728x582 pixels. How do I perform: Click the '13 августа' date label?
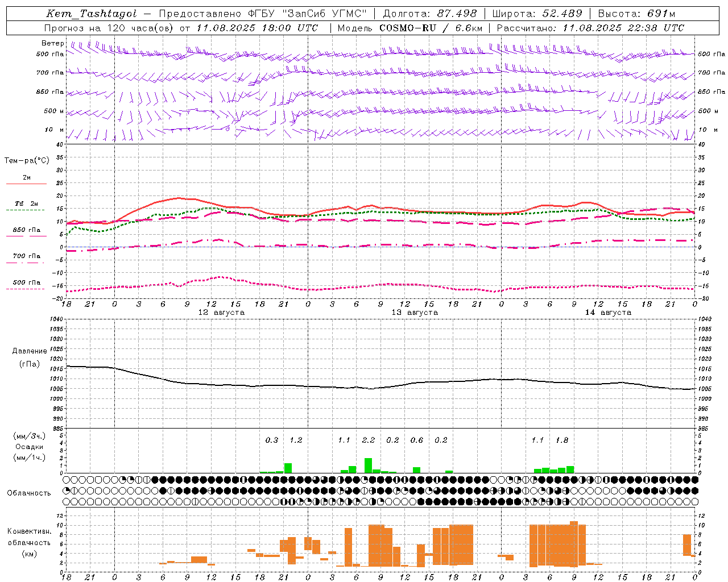click(x=415, y=313)
